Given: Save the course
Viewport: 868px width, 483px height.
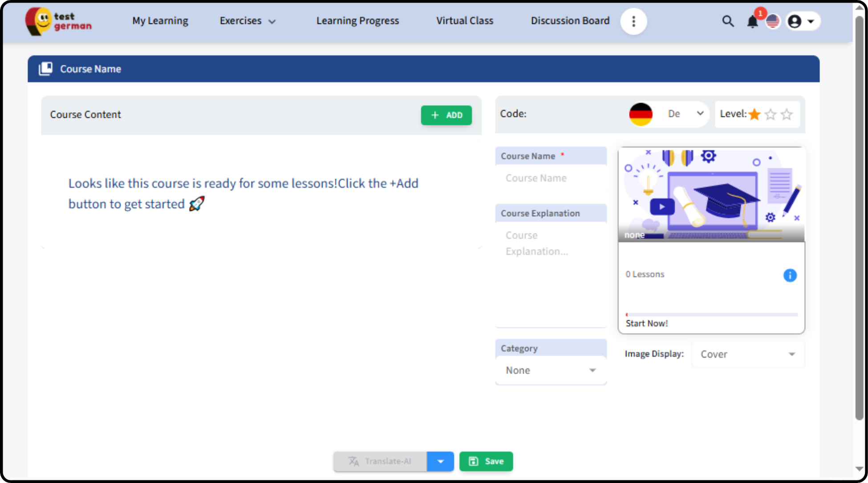Looking at the screenshot, I should click(486, 461).
